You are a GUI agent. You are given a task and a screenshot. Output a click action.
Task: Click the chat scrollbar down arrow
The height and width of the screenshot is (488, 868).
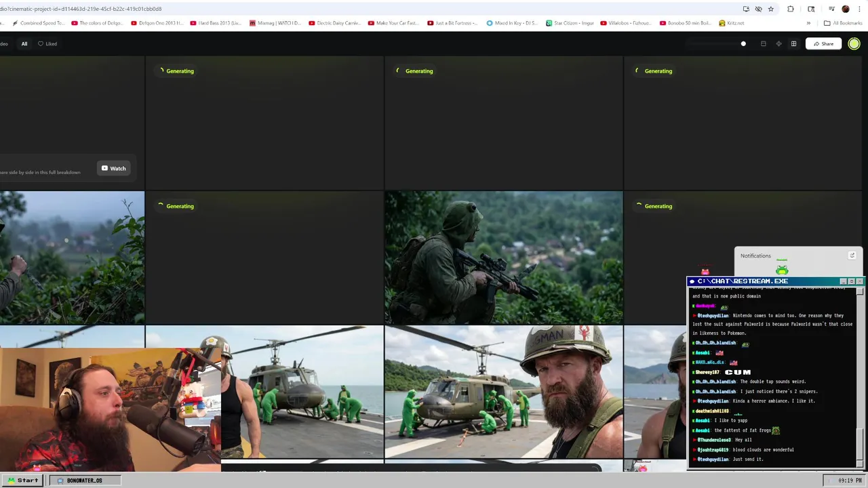coord(860,463)
